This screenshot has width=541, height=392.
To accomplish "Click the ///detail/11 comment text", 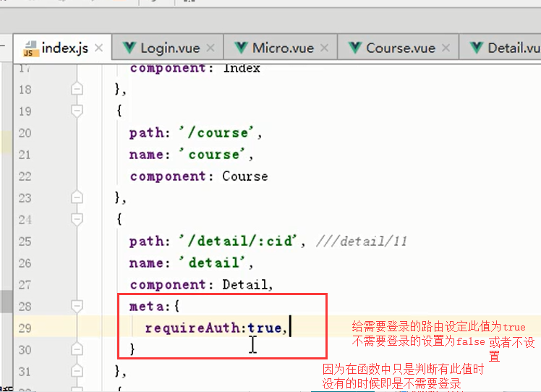I will (362, 241).
